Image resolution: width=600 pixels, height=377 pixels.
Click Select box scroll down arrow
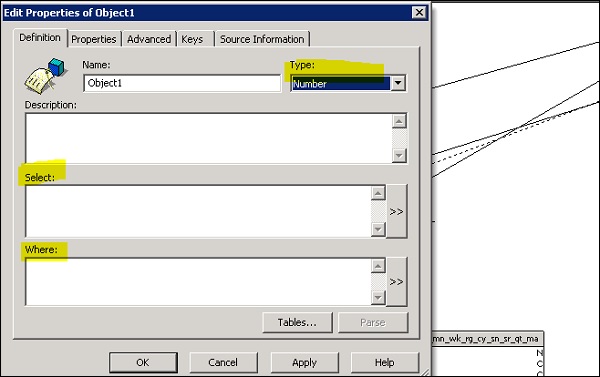coord(378,229)
